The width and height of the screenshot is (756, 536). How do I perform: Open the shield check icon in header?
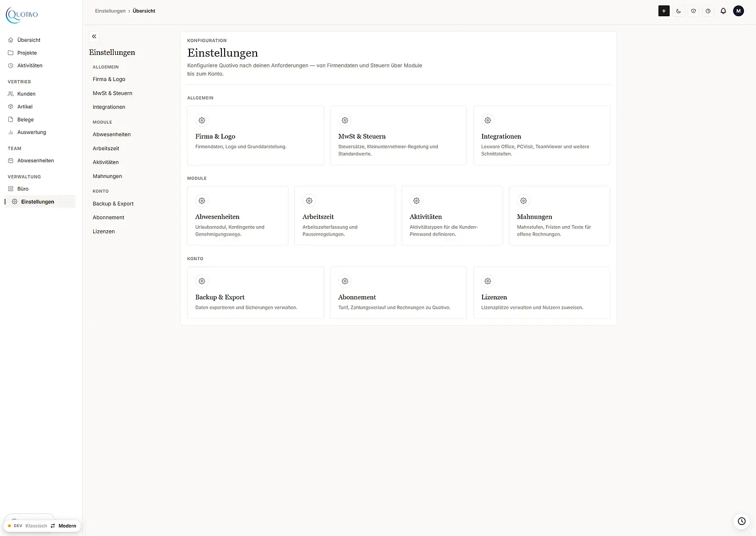click(x=693, y=11)
